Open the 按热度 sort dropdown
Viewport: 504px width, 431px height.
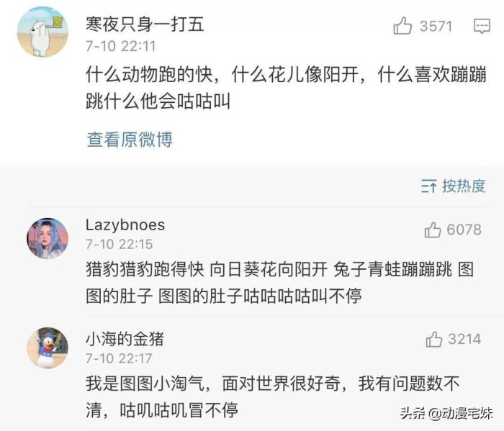coord(463,186)
